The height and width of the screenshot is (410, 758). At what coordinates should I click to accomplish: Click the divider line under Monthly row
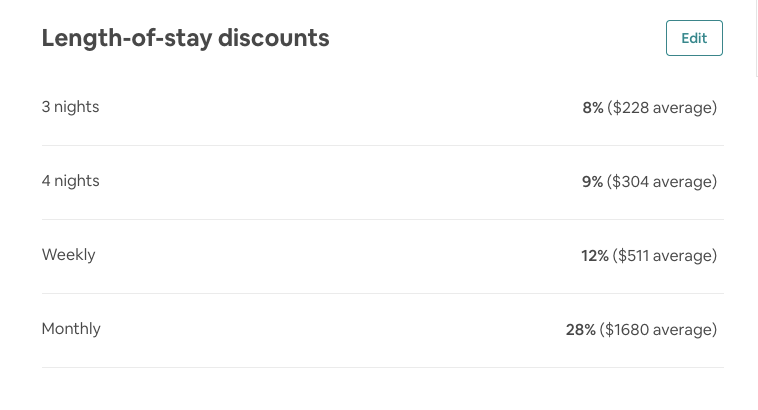coord(382,367)
